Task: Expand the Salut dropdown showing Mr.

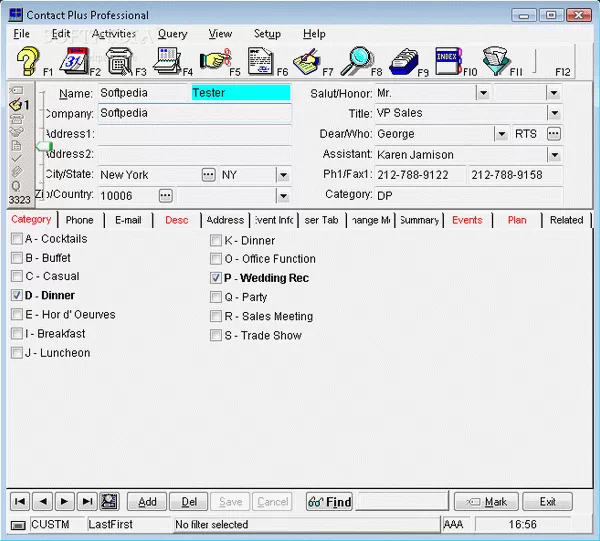Action: 483,93
